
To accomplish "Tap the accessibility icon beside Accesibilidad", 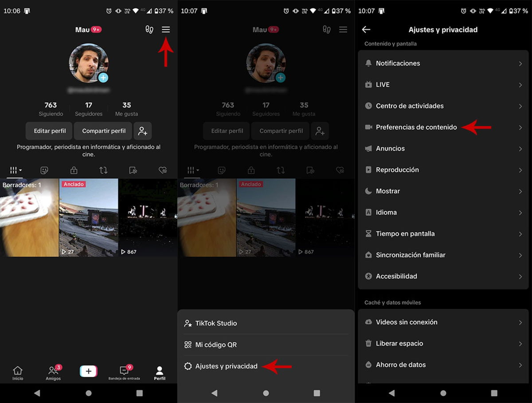I will click(x=368, y=276).
